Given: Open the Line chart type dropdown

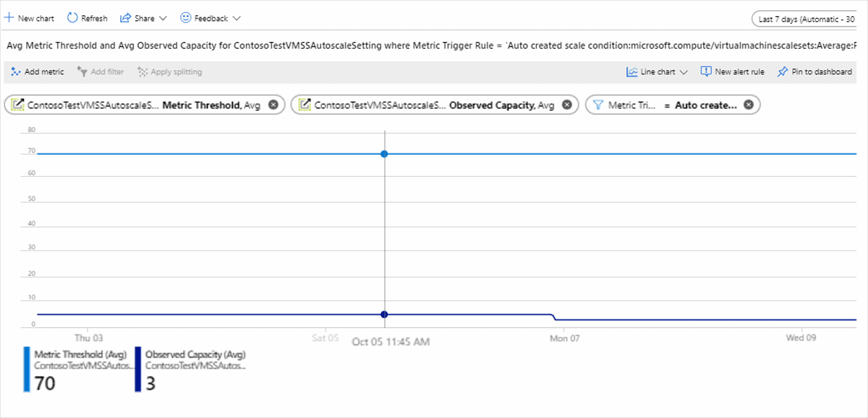Looking at the screenshot, I should click(x=657, y=72).
